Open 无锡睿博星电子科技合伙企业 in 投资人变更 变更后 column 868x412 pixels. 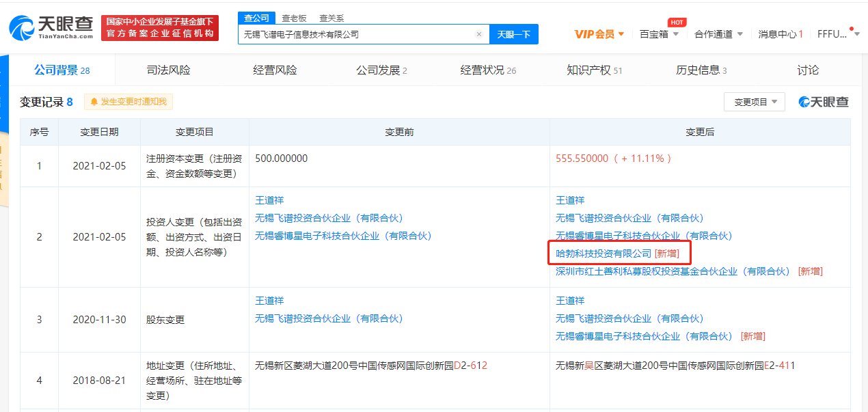pos(644,236)
